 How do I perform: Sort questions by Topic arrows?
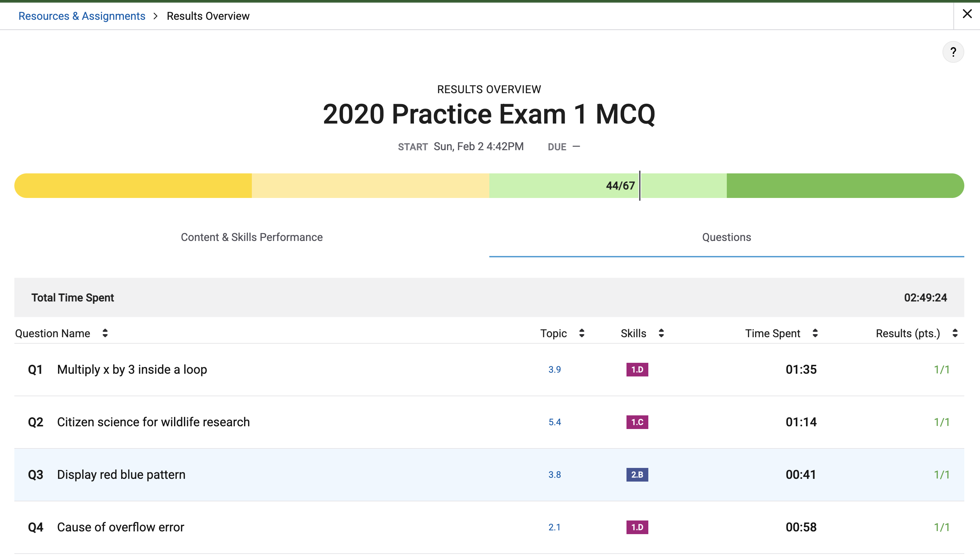point(581,333)
